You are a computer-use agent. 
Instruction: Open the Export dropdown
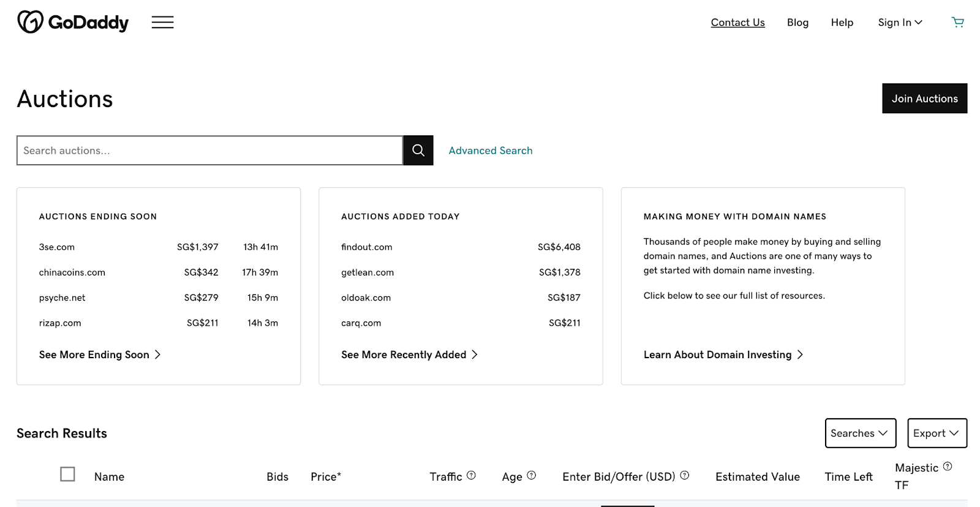937,433
